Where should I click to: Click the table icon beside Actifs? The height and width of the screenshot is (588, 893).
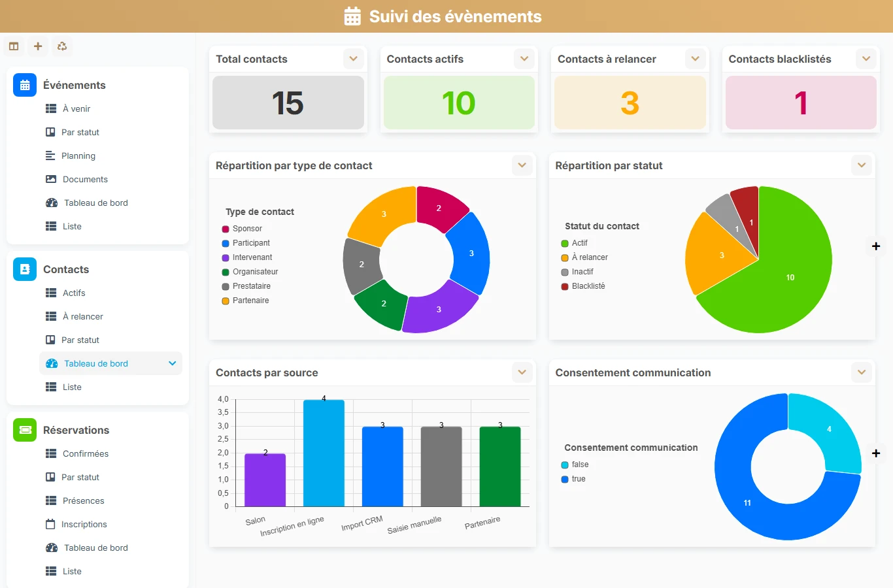(x=51, y=293)
